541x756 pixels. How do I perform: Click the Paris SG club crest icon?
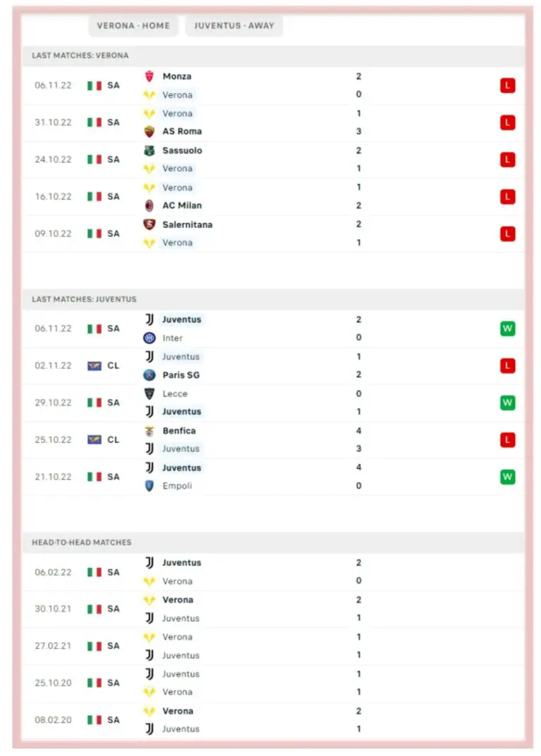click(149, 375)
